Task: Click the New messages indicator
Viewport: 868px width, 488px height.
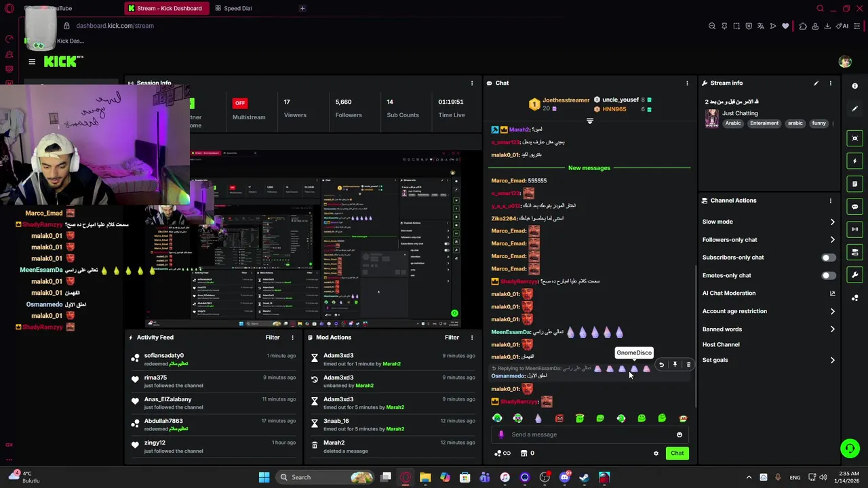Action: click(x=589, y=168)
